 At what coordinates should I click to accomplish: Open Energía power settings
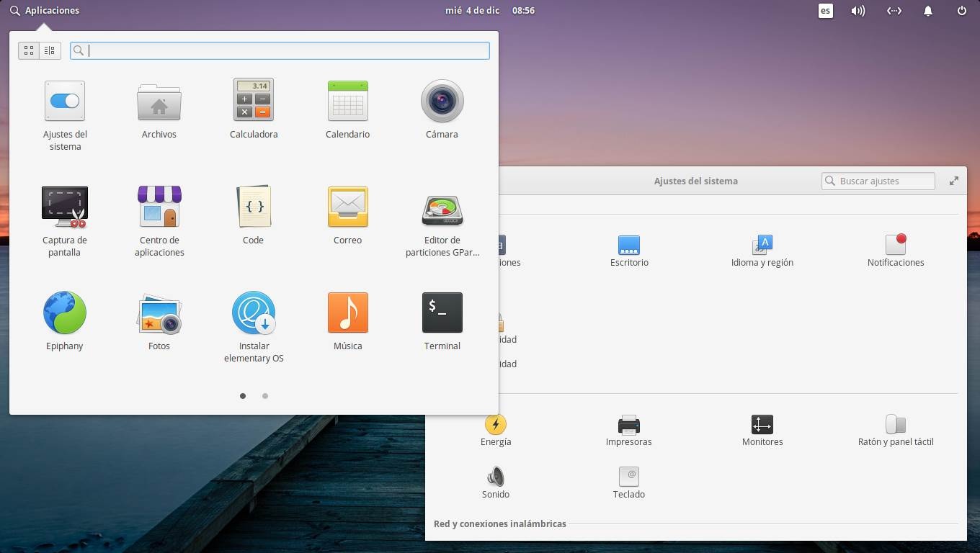(x=496, y=431)
